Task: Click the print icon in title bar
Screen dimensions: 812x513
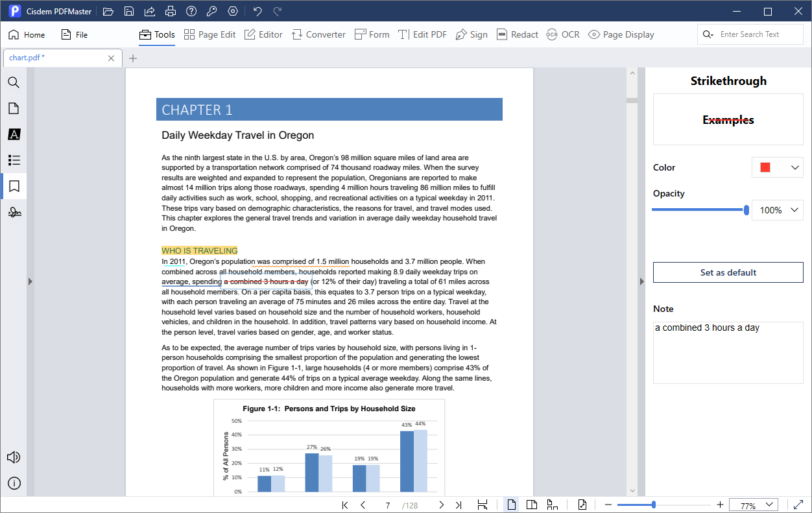Action: [170, 12]
